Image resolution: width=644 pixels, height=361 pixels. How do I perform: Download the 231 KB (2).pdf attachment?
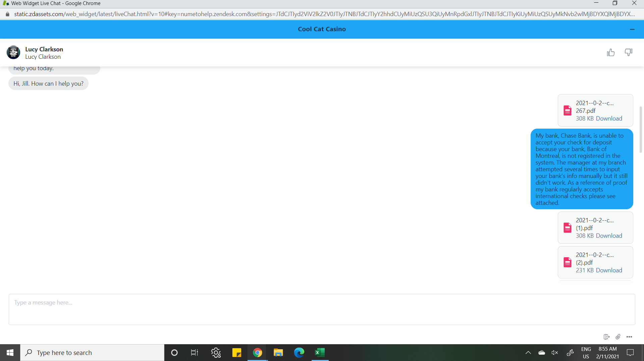point(609,270)
